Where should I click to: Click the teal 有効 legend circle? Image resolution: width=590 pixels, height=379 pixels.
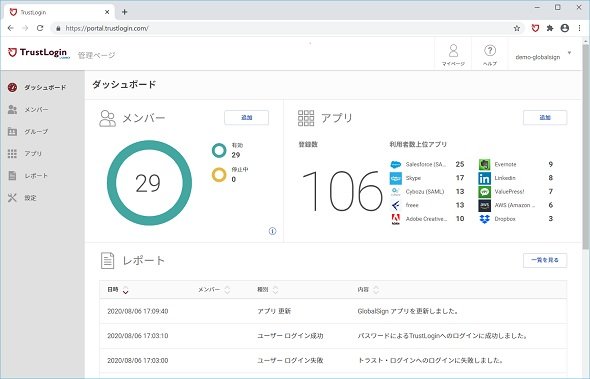click(219, 151)
